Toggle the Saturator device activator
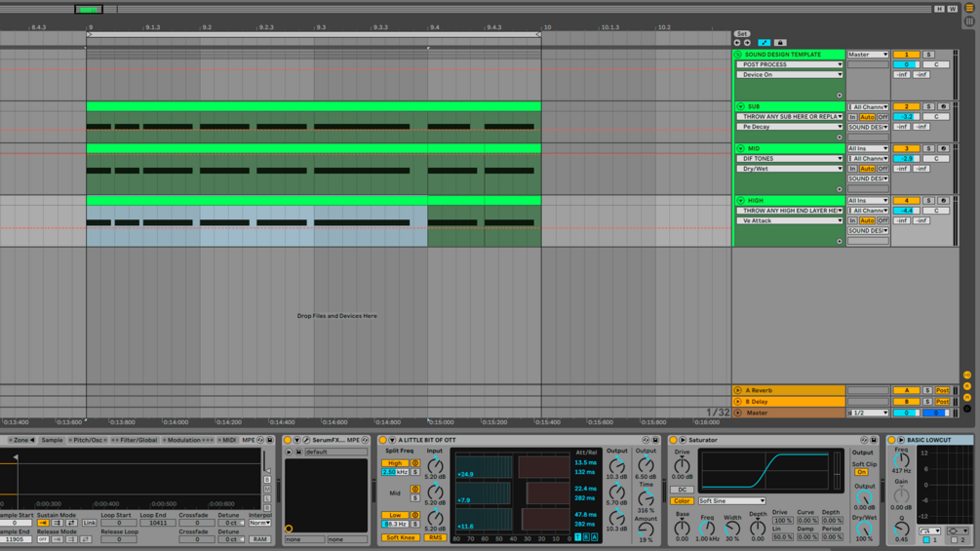Image resolution: width=980 pixels, height=551 pixels. 673,441
